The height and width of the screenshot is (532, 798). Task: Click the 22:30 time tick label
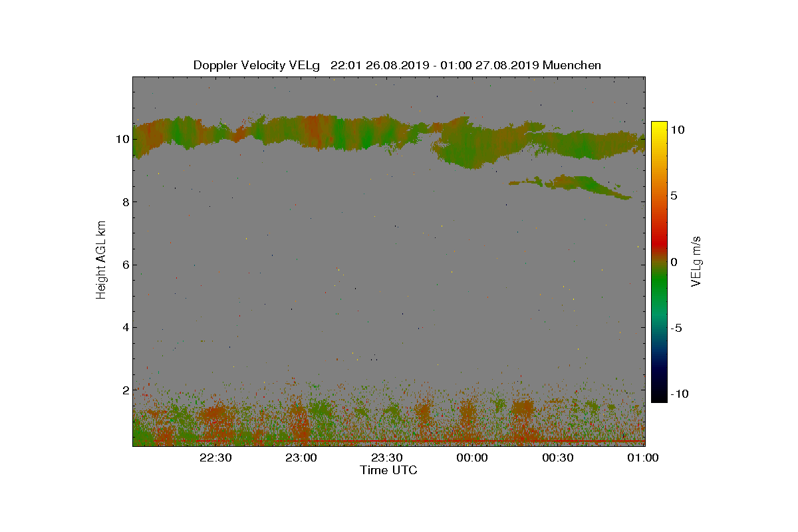(217, 458)
